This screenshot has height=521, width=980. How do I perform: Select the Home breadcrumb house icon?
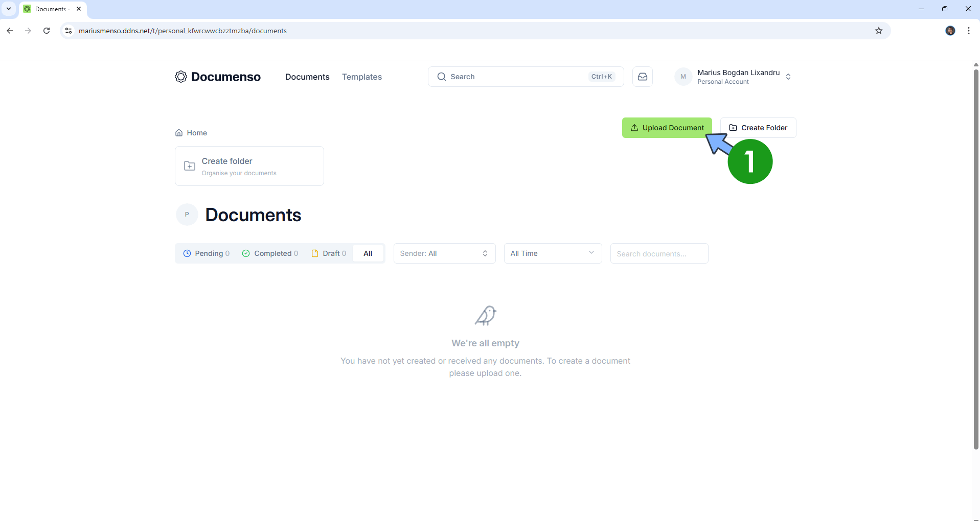coord(178,132)
